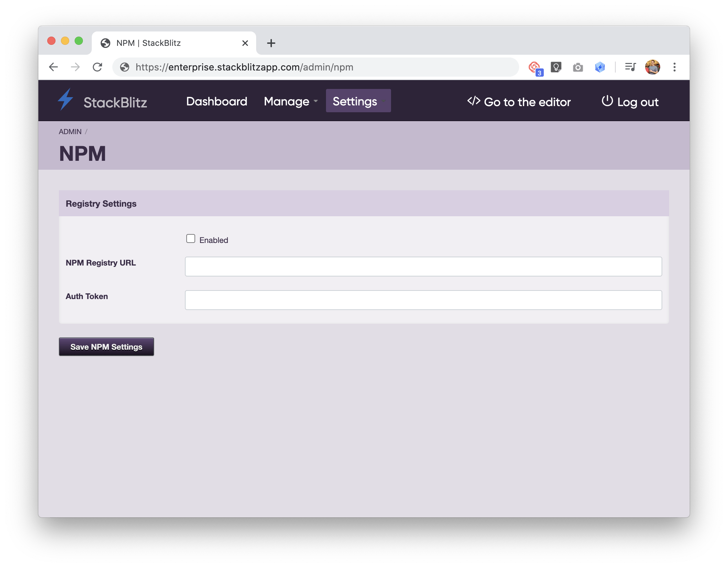Image resolution: width=728 pixels, height=568 pixels.
Task: Click the notification extension with badge 3
Action: click(x=535, y=67)
